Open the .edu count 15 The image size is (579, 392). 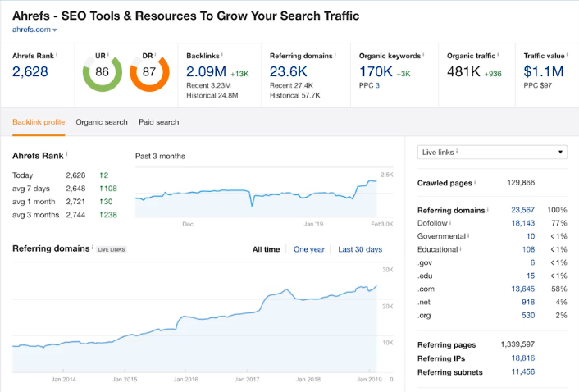531,276
